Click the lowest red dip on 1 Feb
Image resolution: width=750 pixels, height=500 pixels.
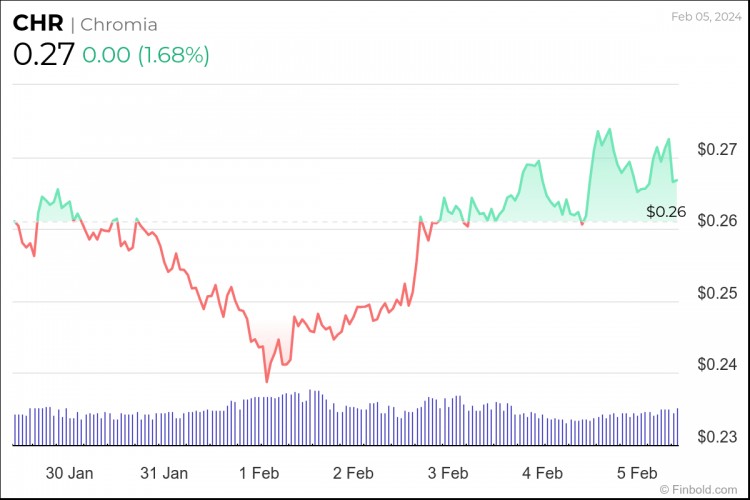point(266,381)
